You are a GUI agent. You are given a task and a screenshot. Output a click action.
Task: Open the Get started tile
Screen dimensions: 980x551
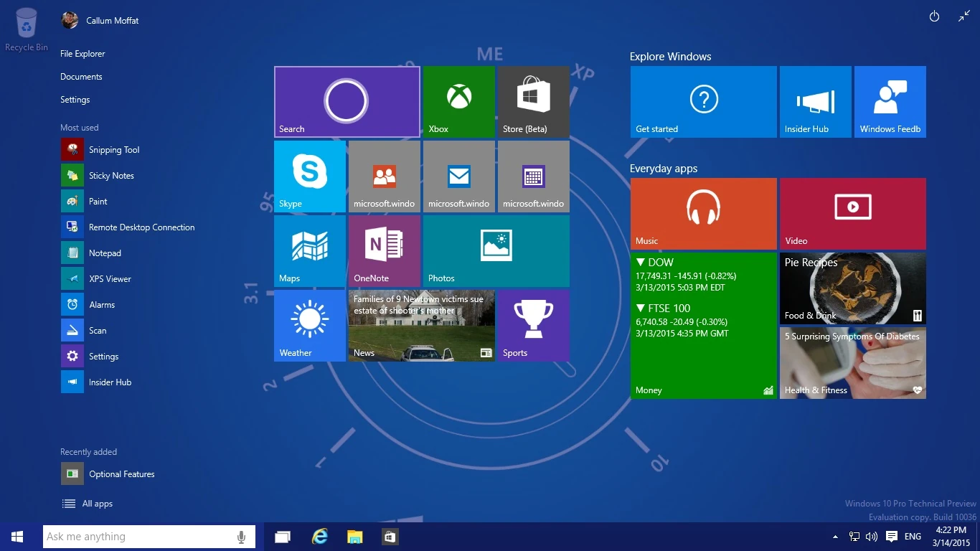tap(703, 102)
